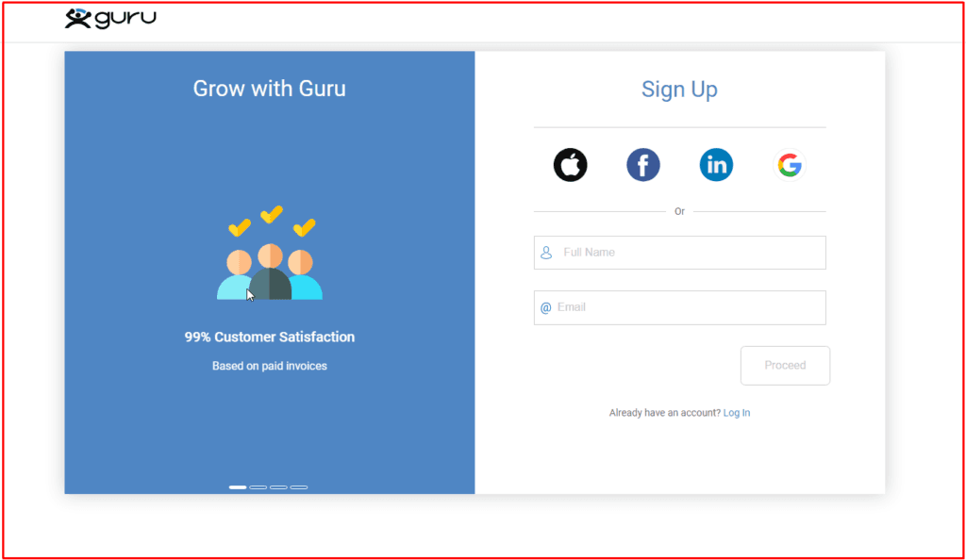Show the third carousel slide
This screenshot has height=560, width=966.
[278, 487]
